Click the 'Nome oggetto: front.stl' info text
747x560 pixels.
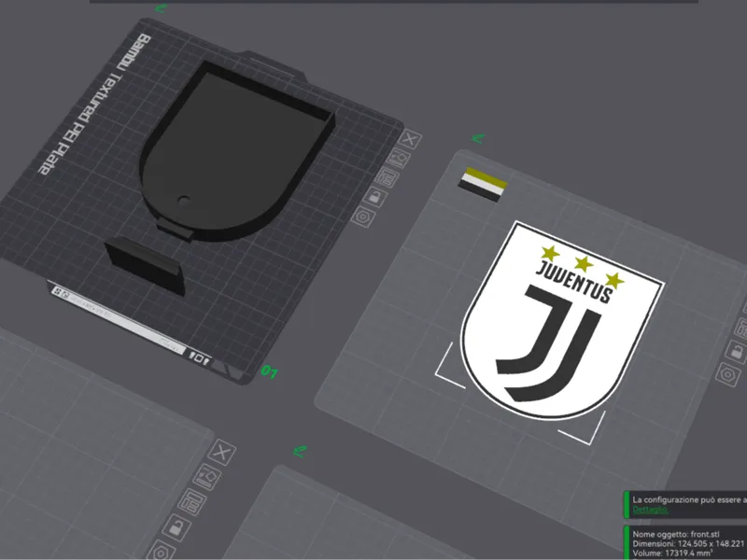(x=676, y=534)
